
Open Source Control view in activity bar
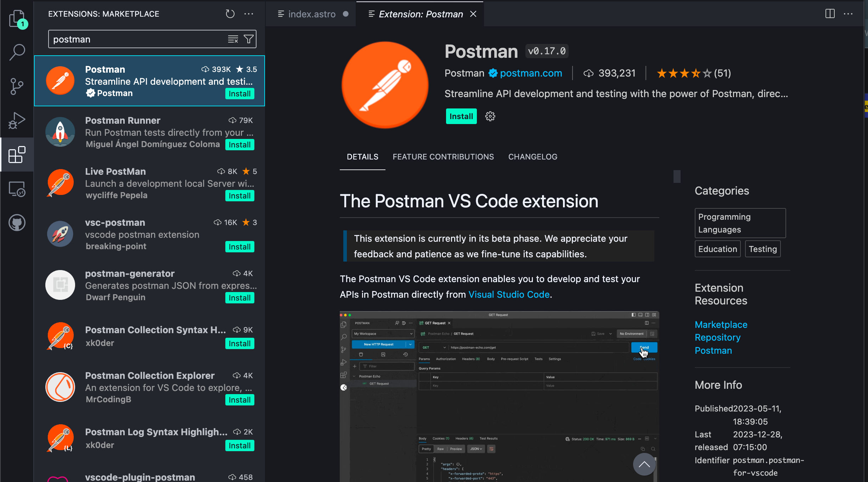click(17, 86)
